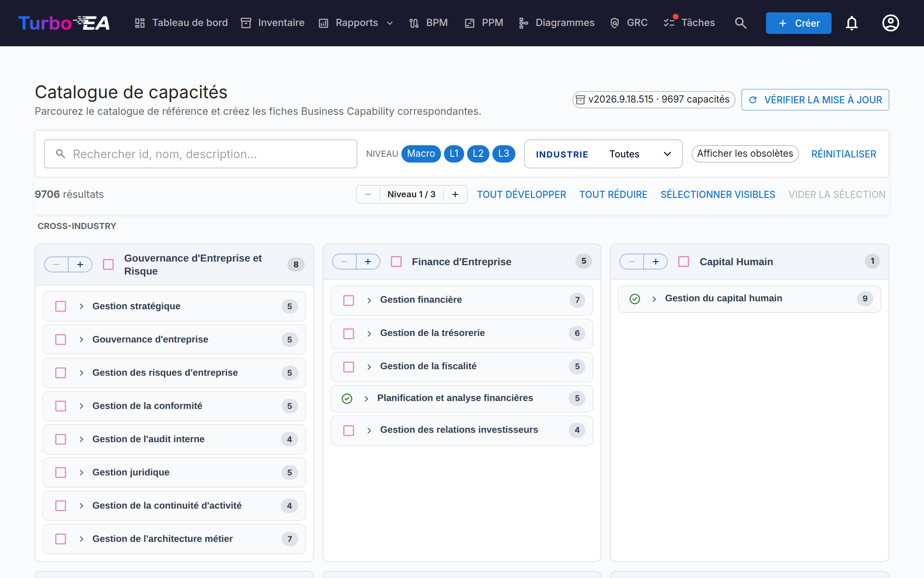Click the green check icon for Gestion du capital humain
Screen dimensions: 924x578
coord(635,299)
